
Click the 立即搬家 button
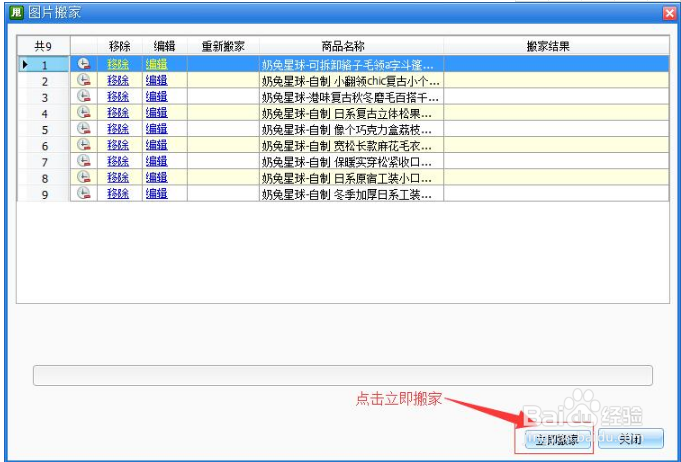point(557,439)
